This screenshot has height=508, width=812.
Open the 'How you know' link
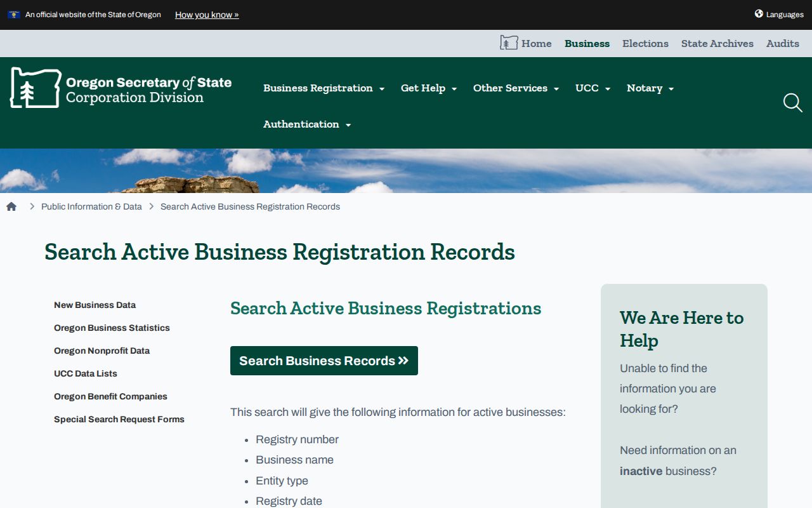[207, 15]
